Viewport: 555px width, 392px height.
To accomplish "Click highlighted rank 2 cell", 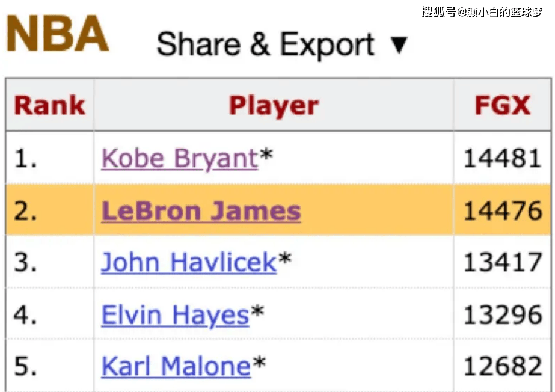I will [49, 210].
